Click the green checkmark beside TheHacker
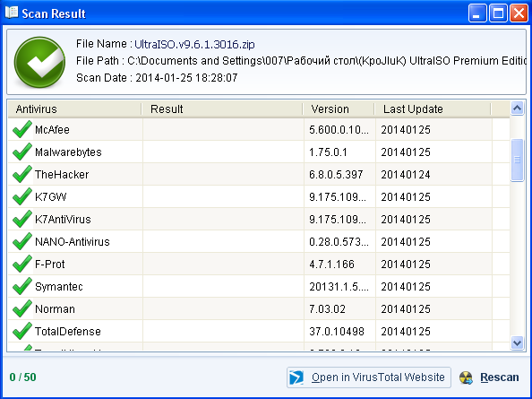 [x=22, y=174]
